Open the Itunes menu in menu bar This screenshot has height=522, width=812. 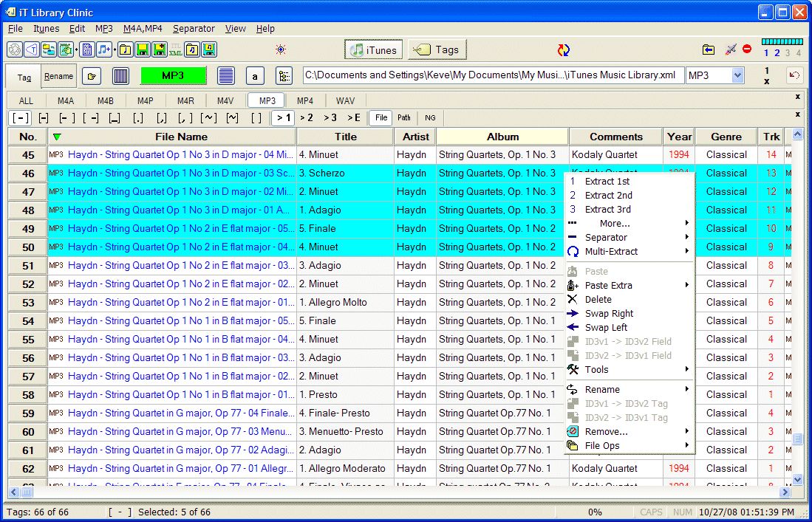[46, 29]
